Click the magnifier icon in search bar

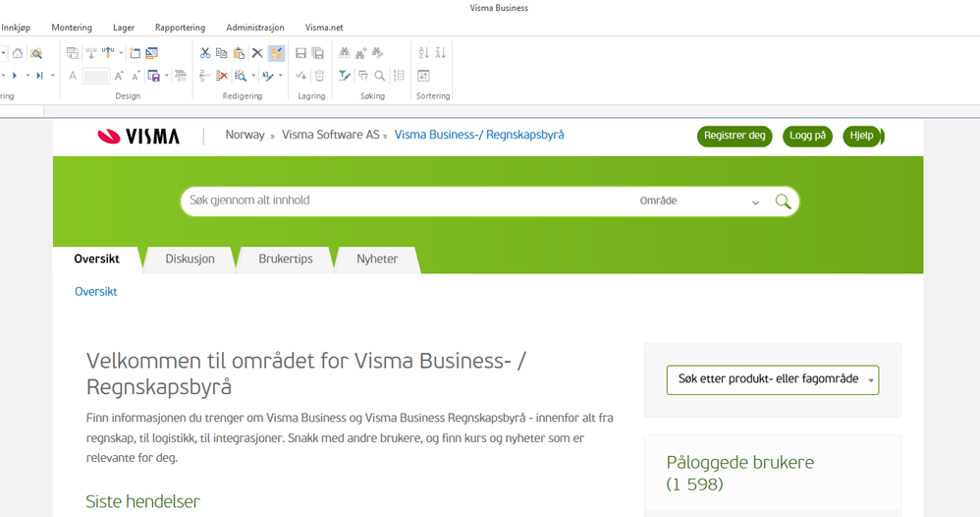tap(783, 201)
